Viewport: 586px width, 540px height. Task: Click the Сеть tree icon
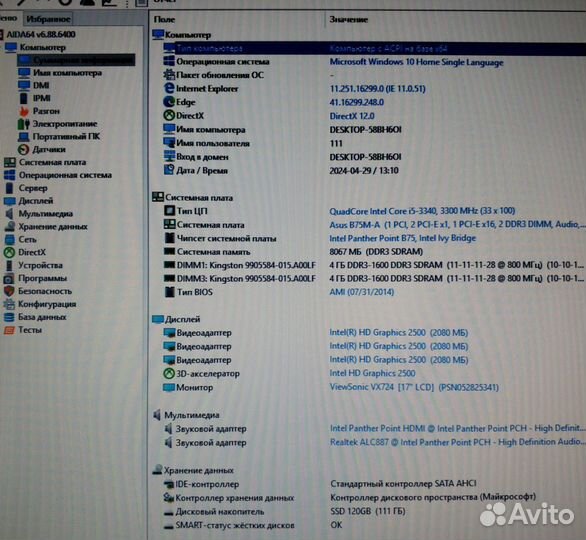[9, 240]
